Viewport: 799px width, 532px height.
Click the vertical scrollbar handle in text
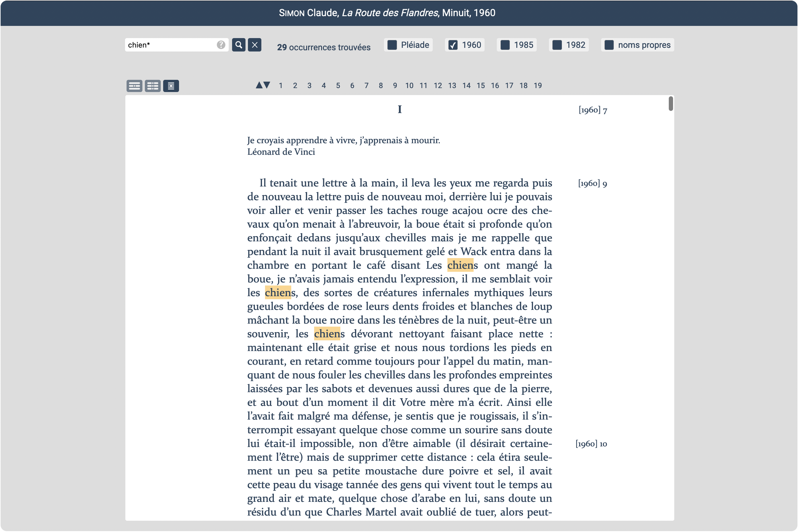671,104
